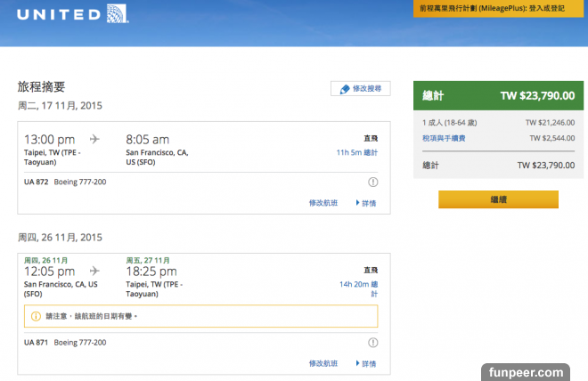Click the airplane icon on the Taipei departure flight
This screenshot has width=588, height=381.
95,139
